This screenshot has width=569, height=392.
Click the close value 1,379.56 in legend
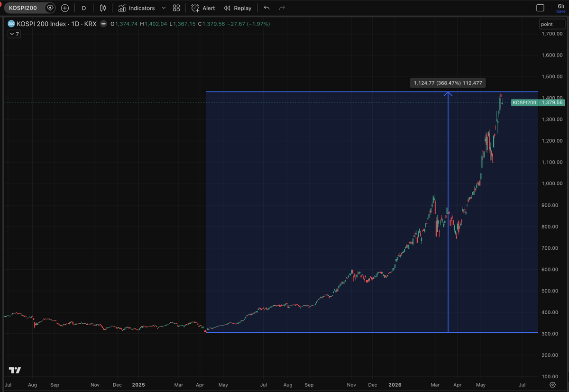pyautogui.click(x=213, y=24)
